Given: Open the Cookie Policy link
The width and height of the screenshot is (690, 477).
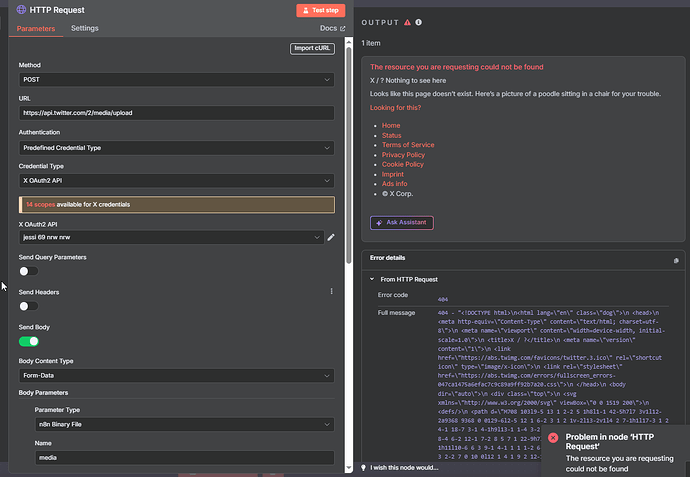Looking at the screenshot, I should pyautogui.click(x=402, y=164).
